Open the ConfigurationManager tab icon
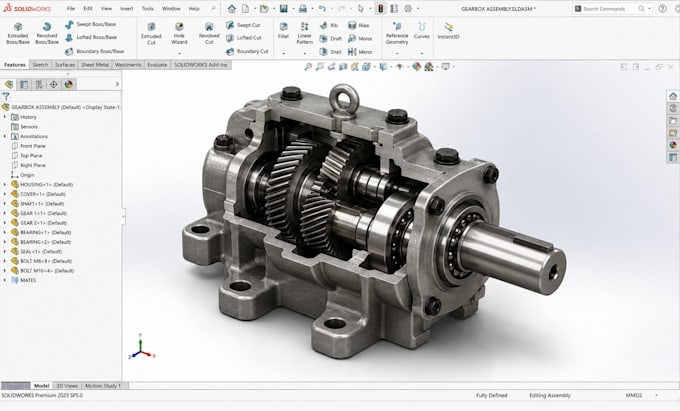 [39, 84]
